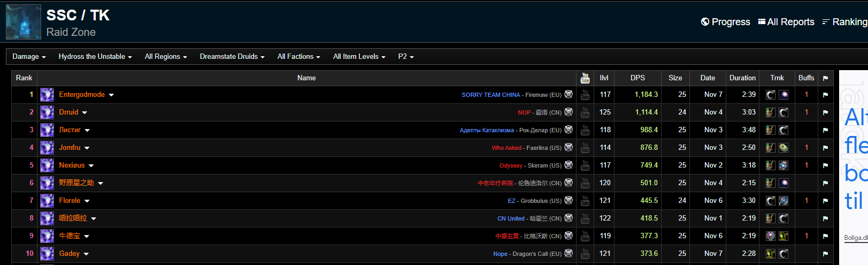Click the first trinket icon in Florele's row

pos(771,201)
